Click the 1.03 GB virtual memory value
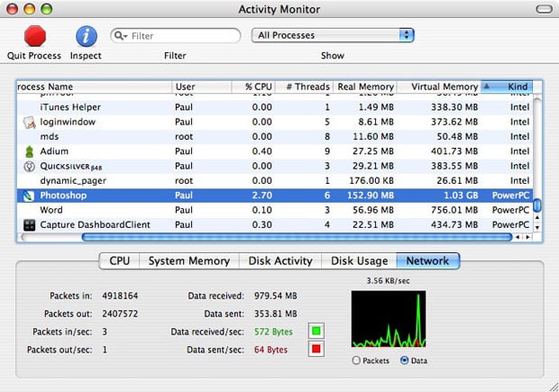The image size is (559, 392). (x=461, y=196)
